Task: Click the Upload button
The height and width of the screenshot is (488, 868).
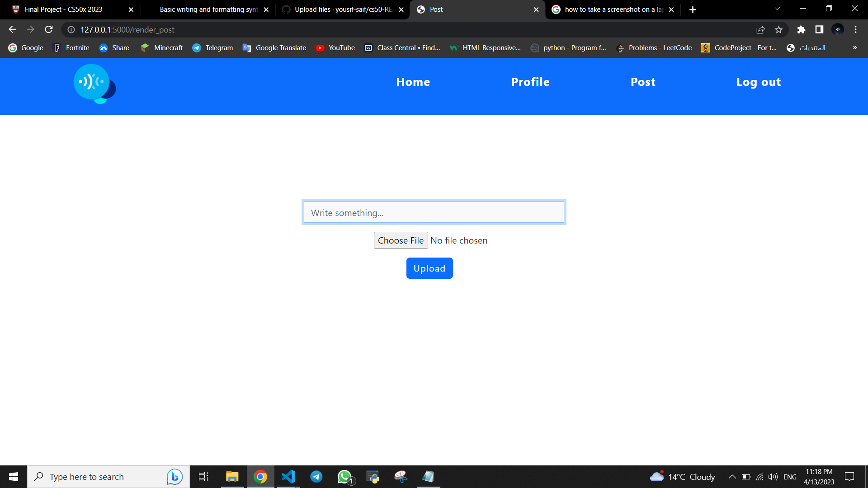Action: pos(429,268)
